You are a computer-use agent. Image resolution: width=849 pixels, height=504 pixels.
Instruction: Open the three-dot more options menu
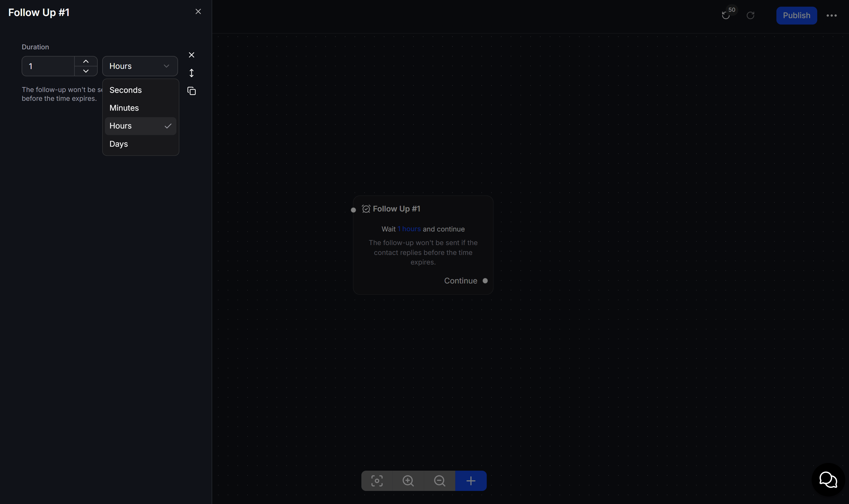coord(832,15)
